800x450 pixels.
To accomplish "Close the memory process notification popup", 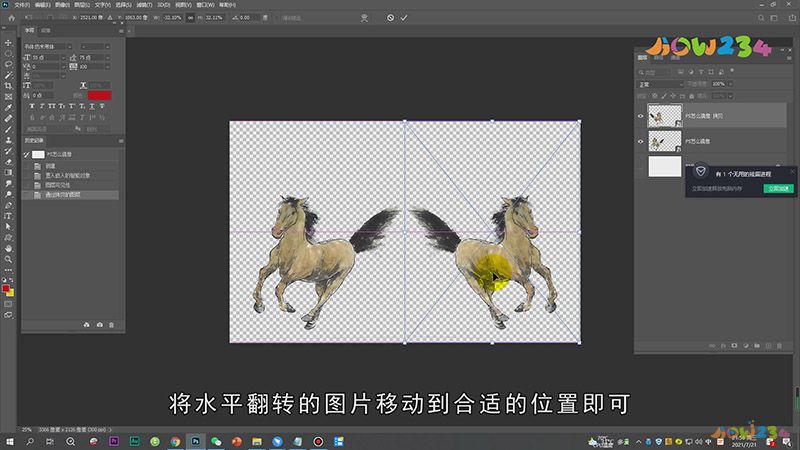I will click(x=792, y=171).
